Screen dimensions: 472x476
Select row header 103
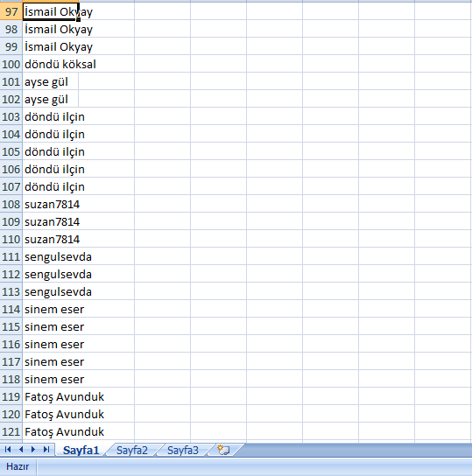coord(11,116)
